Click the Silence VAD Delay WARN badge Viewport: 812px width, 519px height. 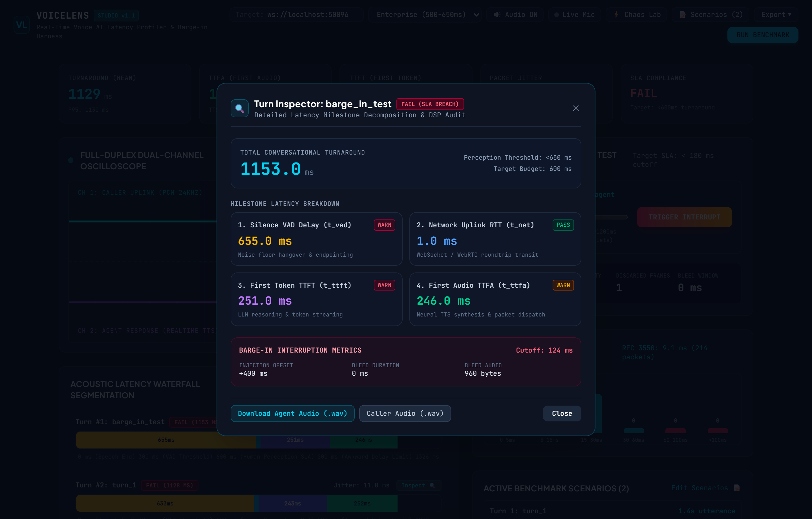point(384,225)
